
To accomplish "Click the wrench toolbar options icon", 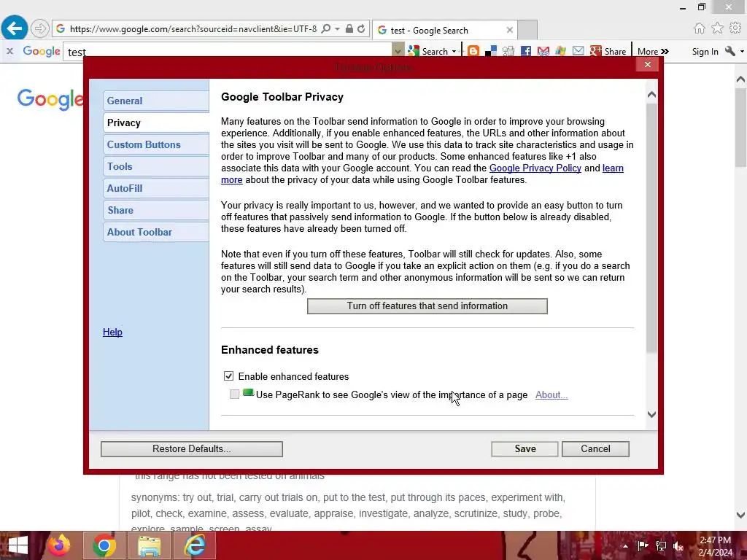I will click(729, 51).
